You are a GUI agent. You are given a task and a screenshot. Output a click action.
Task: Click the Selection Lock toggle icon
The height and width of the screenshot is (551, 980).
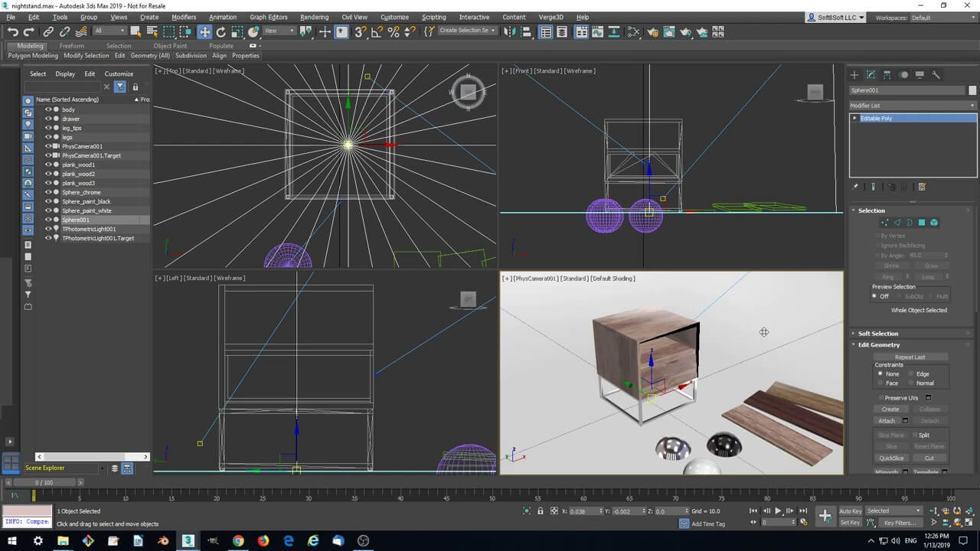coord(541,511)
